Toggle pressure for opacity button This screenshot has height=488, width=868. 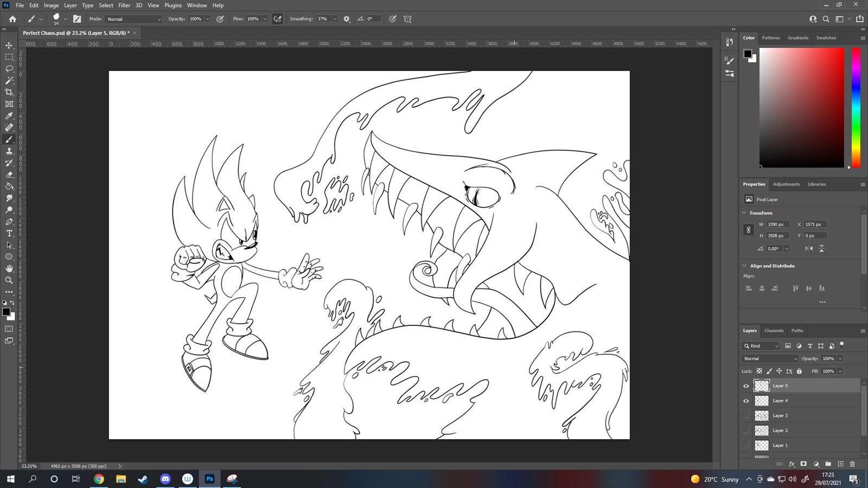tap(220, 19)
